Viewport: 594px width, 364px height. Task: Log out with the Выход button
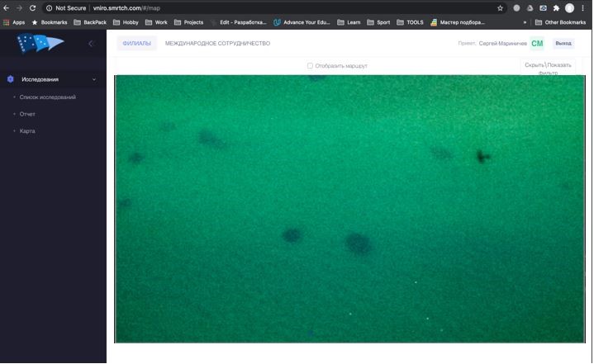click(563, 43)
